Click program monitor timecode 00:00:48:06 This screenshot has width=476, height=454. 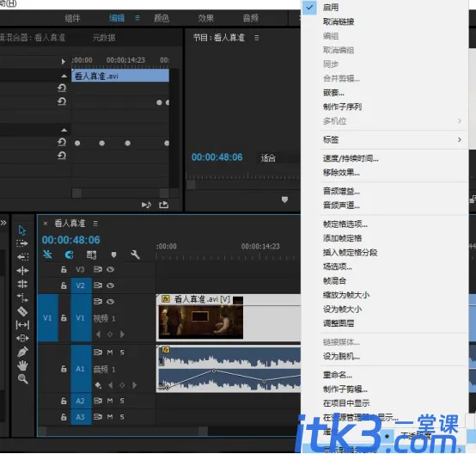(217, 157)
